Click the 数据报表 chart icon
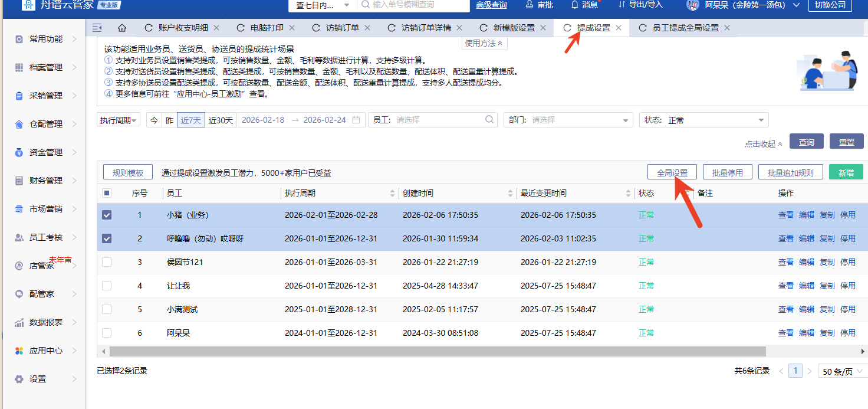Image resolution: width=868 pixels, height=409 pixels. click(19, 322)
